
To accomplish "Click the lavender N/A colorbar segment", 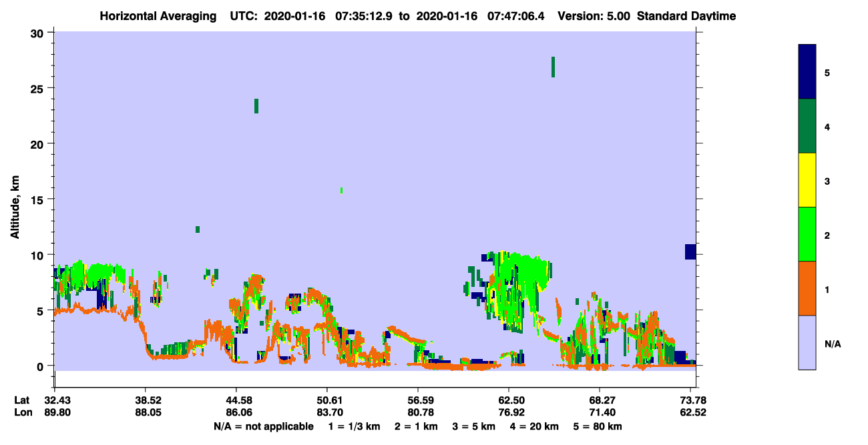I will tap(807, 342).
